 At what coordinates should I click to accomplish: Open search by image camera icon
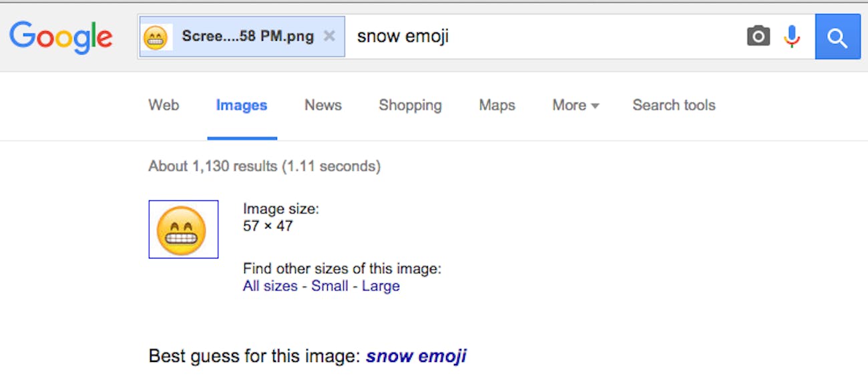pyautogui.click(x=758, y=36)
